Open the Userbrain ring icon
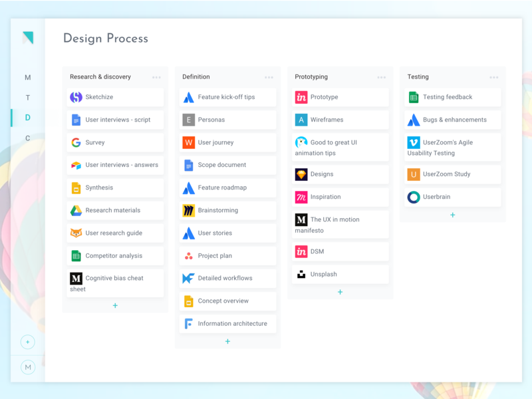The width and height of the screenshot is (532, 399). pos(414,197)
